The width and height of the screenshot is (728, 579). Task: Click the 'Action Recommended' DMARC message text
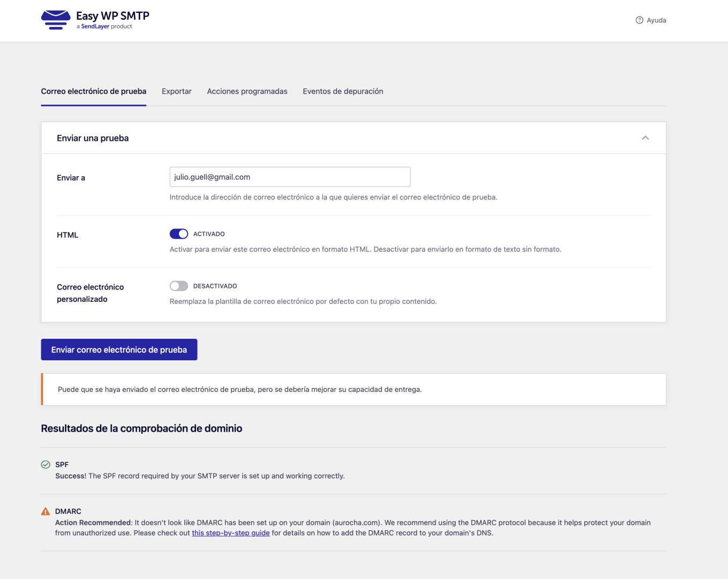click(353, 528)
